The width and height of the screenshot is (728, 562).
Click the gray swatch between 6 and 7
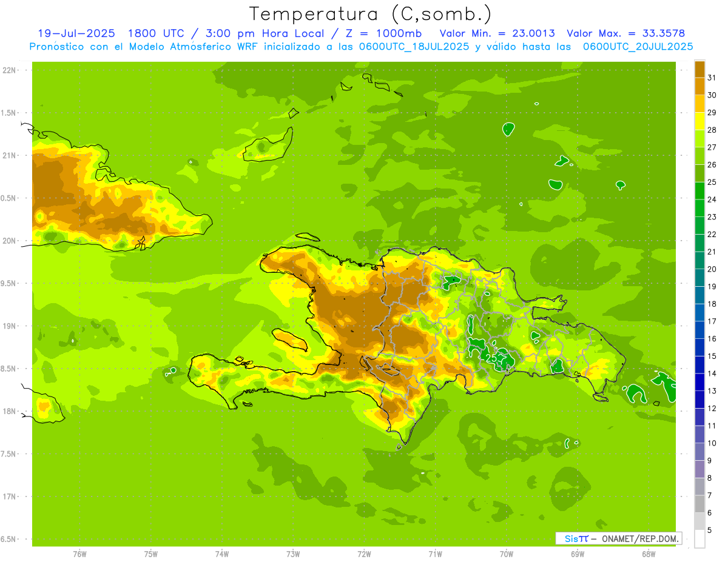point(700,504)
